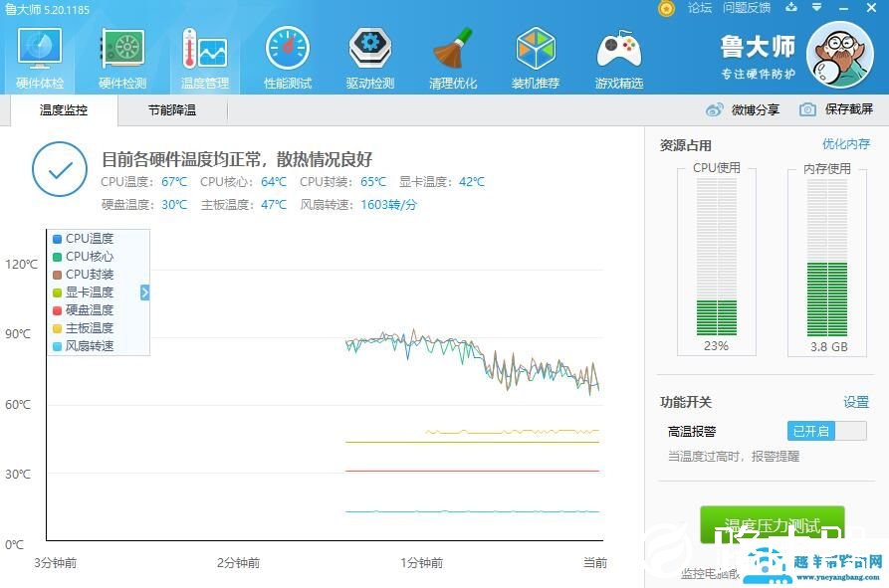Toggle CPU温度 legend blue swatch
Screen dimensions: 889x588
57,239
